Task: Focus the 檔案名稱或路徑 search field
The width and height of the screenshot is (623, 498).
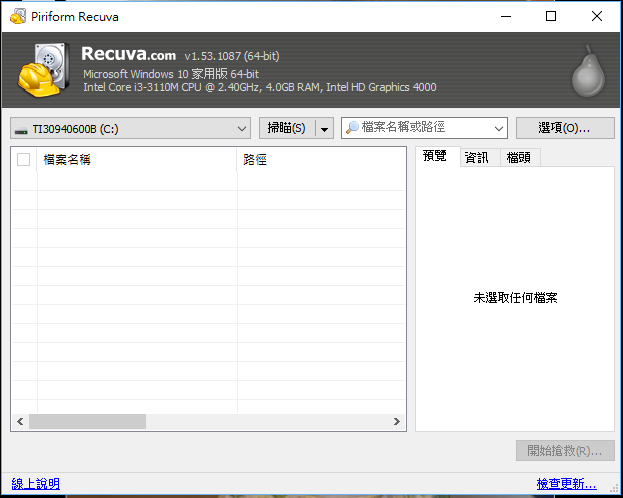Action: (x=424, y=128)
